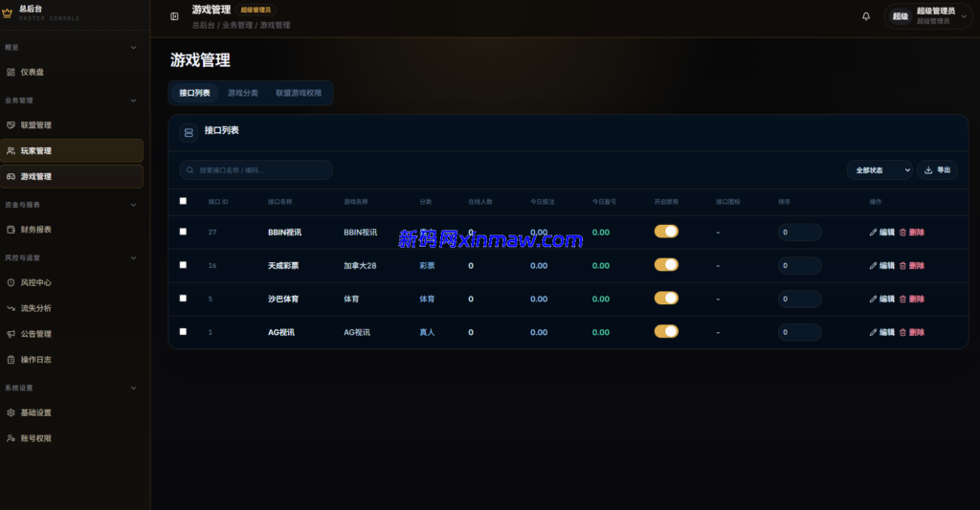The image size is (980, 510).
Task: Click the 仪表盘 dashboard icon
Action: point(11,72)
